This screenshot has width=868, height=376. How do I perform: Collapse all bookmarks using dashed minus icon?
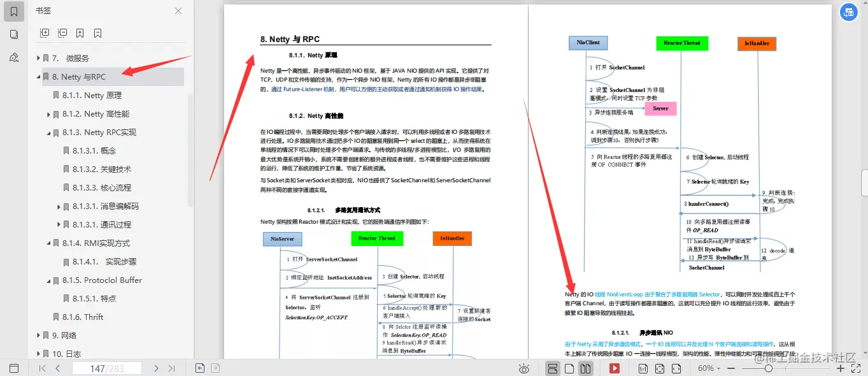[x=62, y=33]
